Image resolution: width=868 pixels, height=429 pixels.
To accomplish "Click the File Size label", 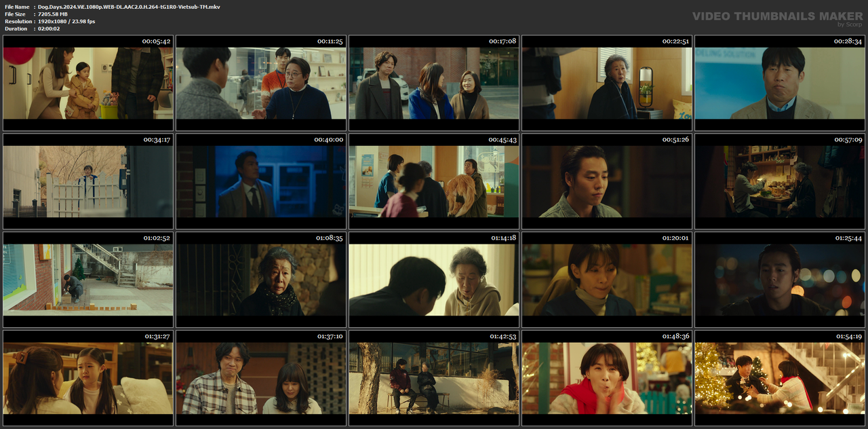I will [x=15, y=14].
